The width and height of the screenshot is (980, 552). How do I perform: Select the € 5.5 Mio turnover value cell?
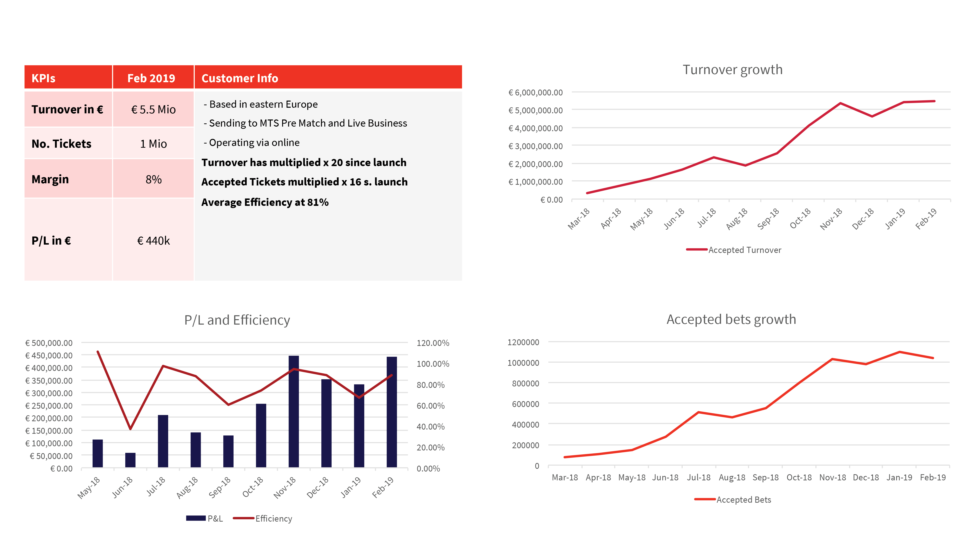pos(153,109)
